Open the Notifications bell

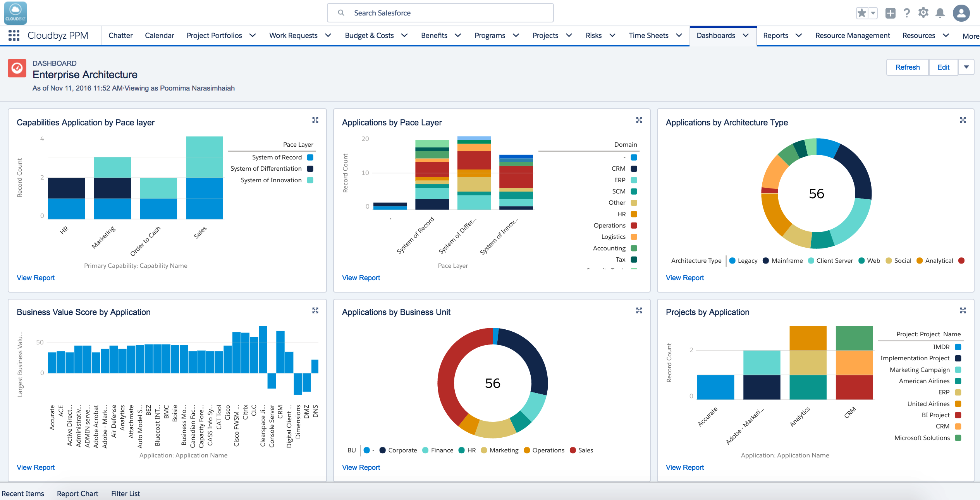tap(940, 13)
